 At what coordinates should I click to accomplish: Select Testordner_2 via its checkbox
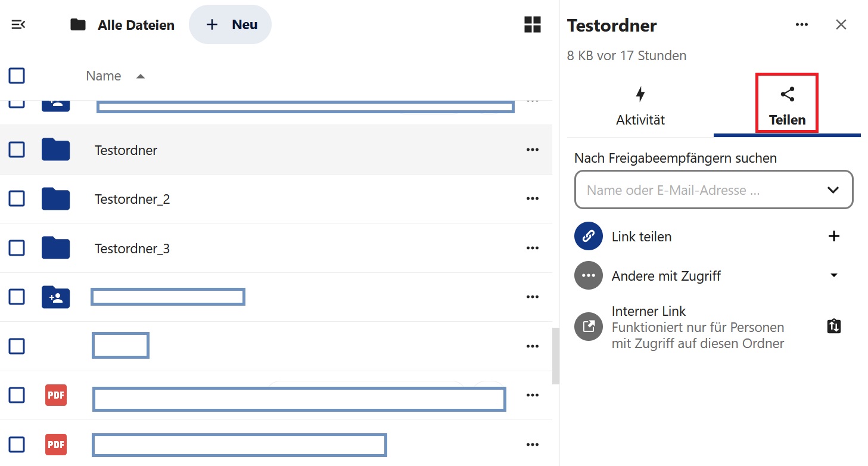tap(17, 198)
